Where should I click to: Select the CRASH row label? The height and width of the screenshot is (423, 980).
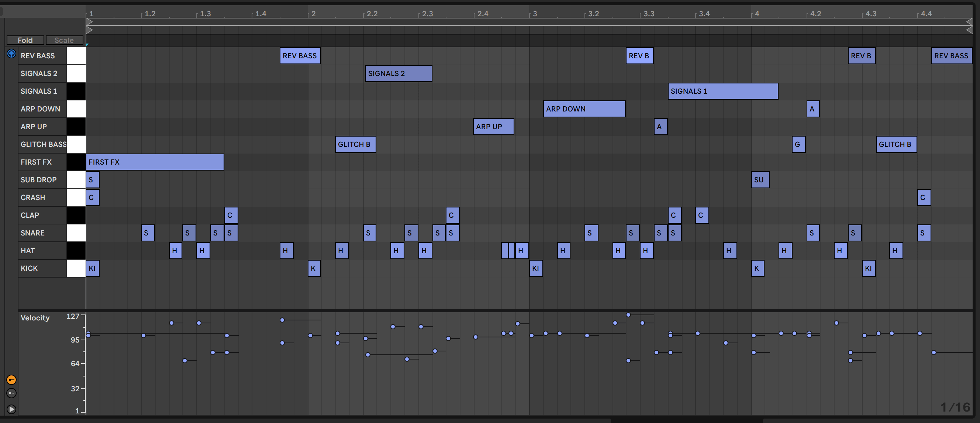[33, 197]
